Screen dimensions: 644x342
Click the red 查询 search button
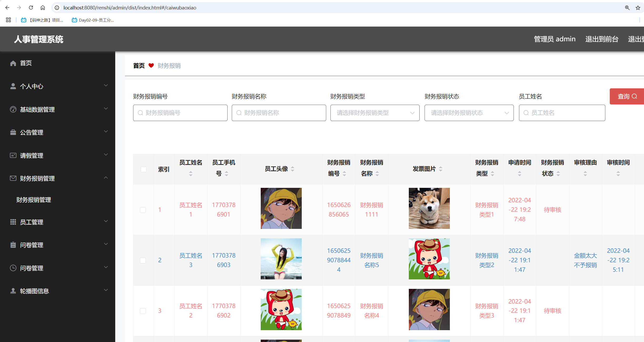[x=627, y=97]
